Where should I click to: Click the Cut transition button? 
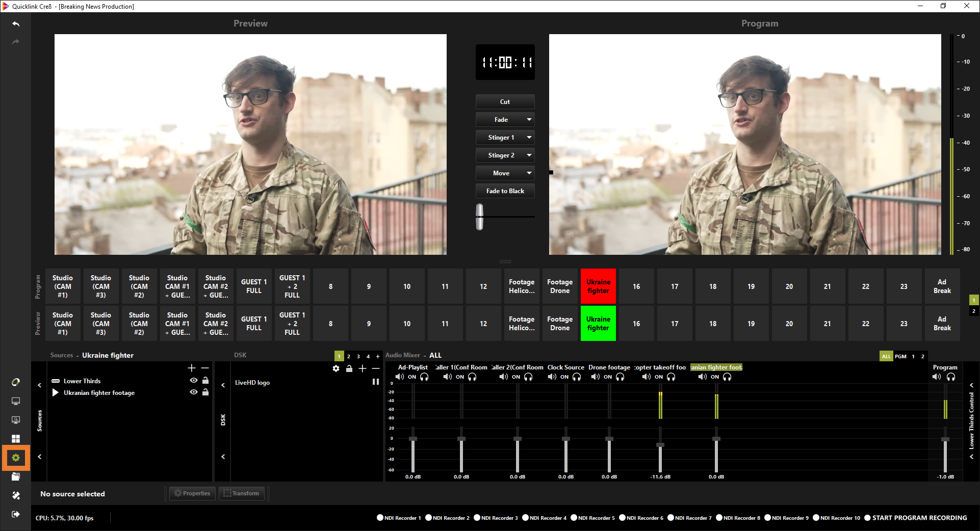[505, 102]
